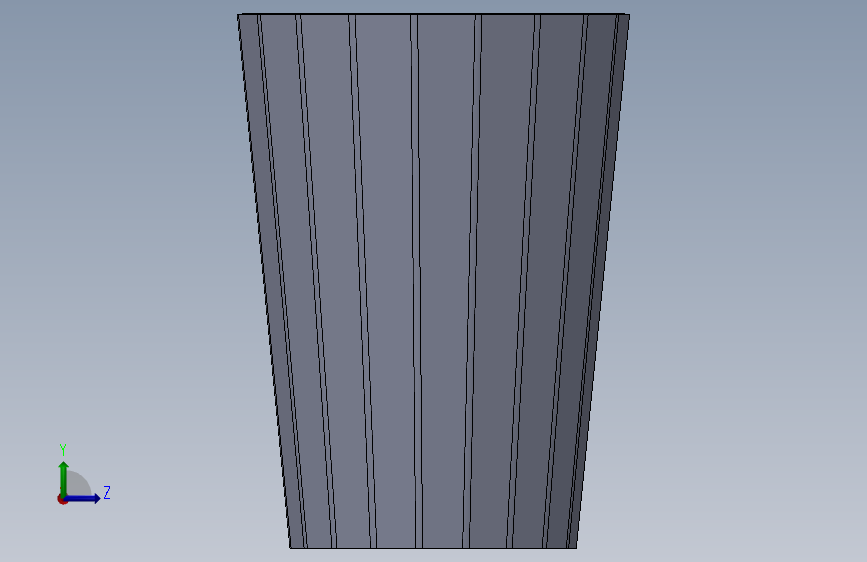Click the red X axis origin dot

coord(62,499)
